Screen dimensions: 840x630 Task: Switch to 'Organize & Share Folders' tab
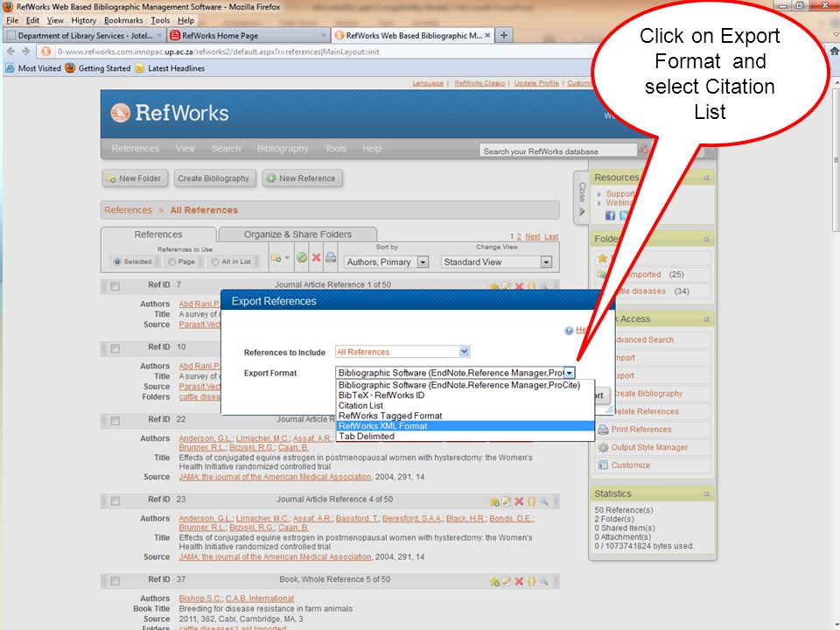(297, 234)
